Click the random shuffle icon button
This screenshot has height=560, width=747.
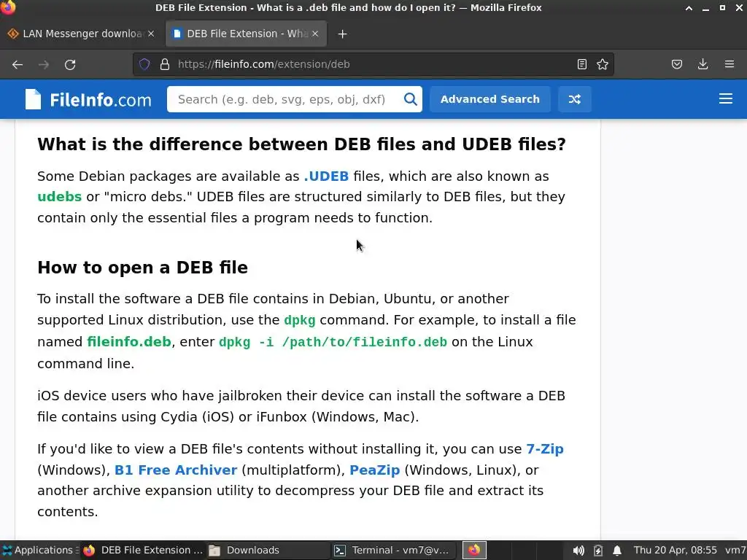[x=575, y=99]
